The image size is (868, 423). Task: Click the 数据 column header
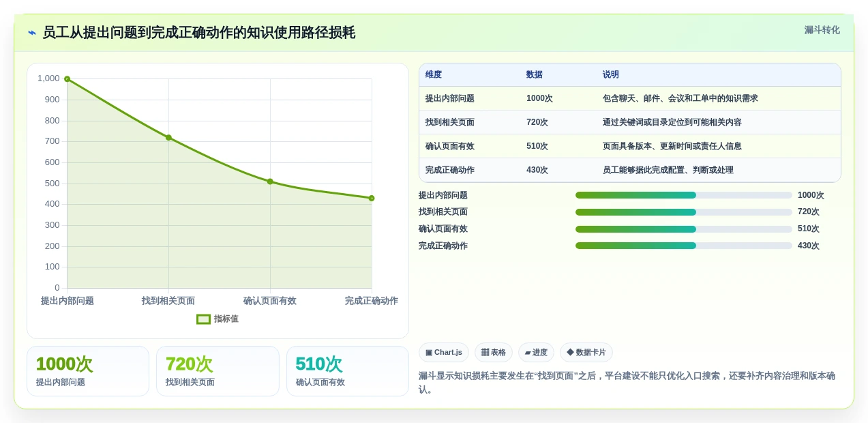tap(535, 75)
